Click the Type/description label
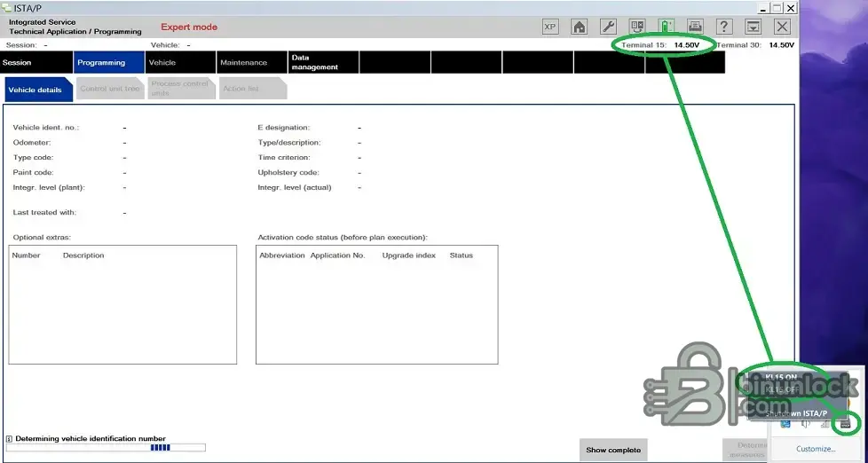Image resolution: width=868 pixels, height=463 pixels. 289,143
